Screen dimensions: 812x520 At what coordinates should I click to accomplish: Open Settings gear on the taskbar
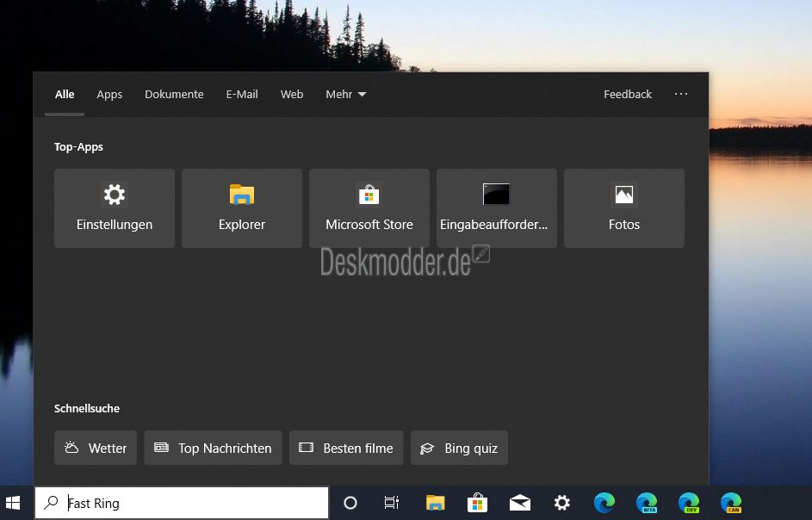point(562,503)
